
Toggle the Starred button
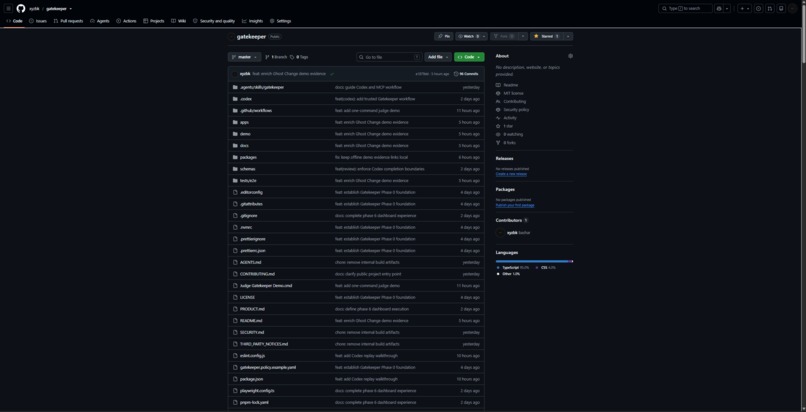tap(547, 36)
